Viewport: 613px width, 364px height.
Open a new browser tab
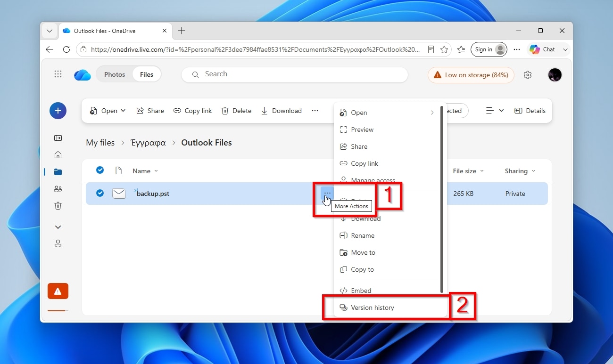pos(182,31)
